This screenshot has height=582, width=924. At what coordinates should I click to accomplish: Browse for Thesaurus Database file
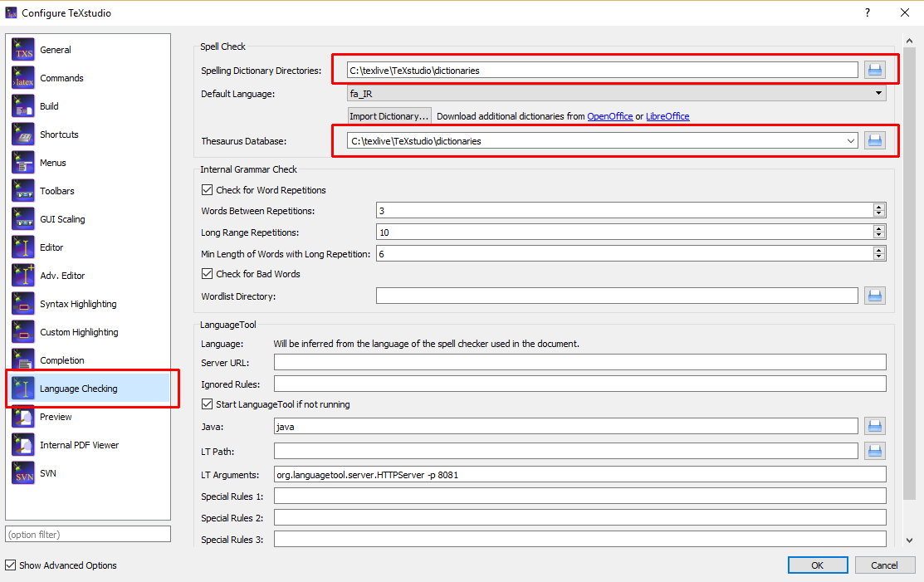coord(875,141)
